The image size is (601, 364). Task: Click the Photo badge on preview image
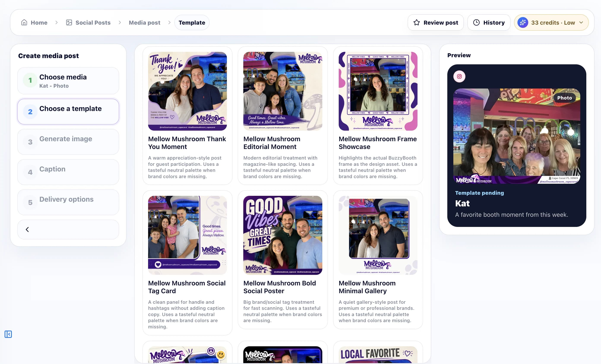pos(565,98)
